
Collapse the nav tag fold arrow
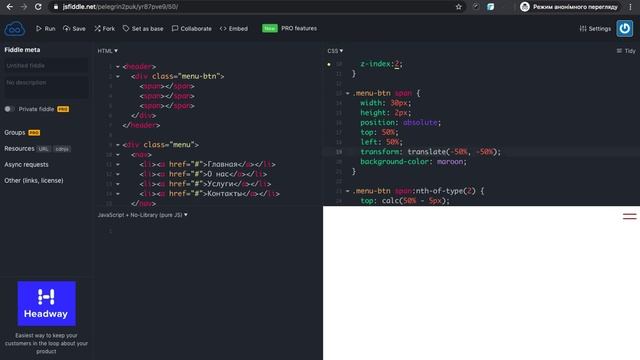(118, 155)
